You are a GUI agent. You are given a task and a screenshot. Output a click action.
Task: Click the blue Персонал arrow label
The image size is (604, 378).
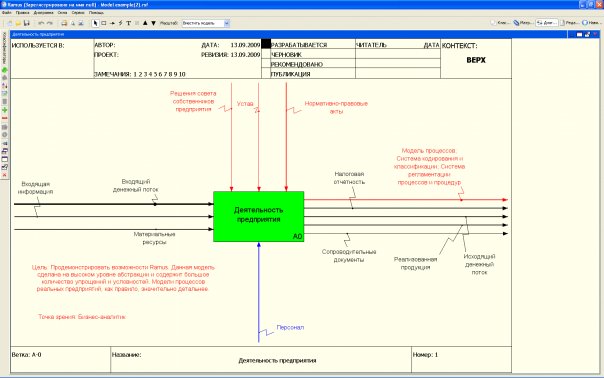(x=290, y=327)
